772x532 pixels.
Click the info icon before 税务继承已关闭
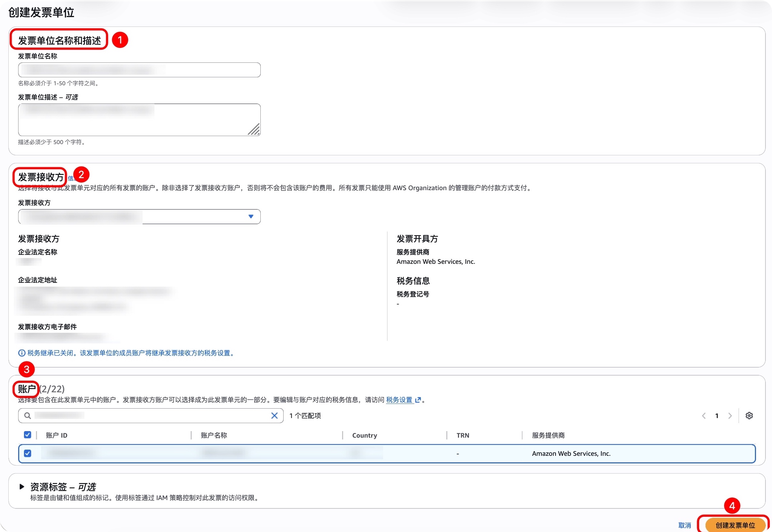click(x=22, y=353)
